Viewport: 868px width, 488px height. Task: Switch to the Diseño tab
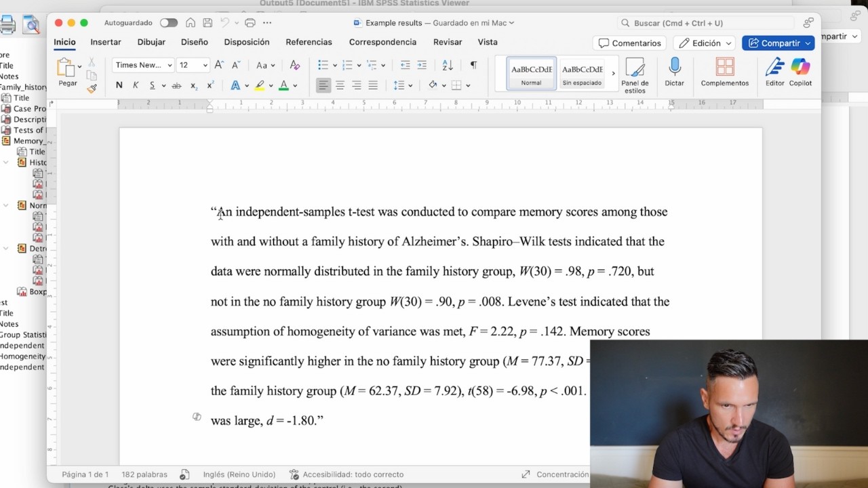click(x=195, y=42)
